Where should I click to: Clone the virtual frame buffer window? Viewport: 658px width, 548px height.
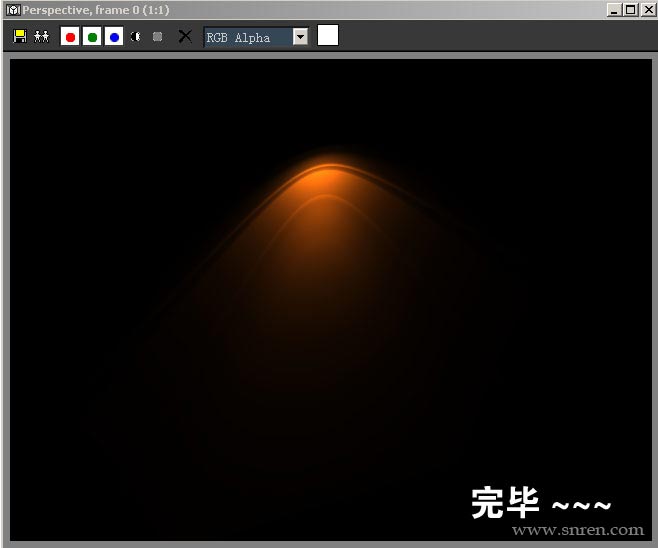click(42, 37)
